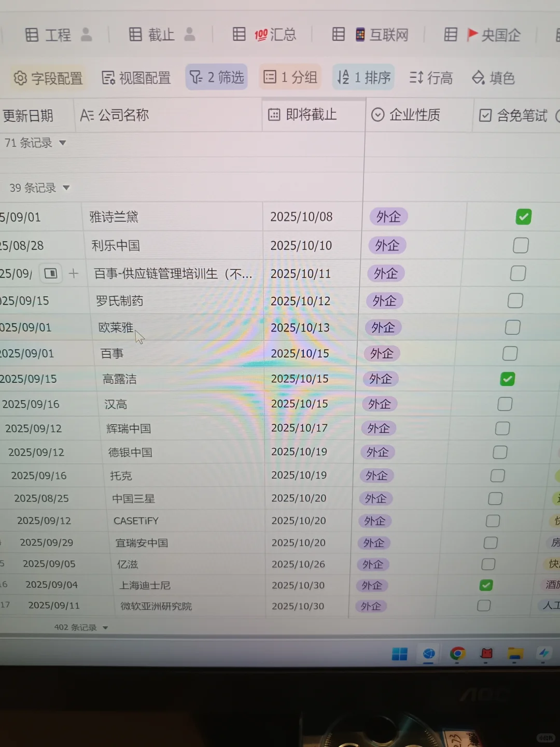Screen dimensions: 560x747
Task: Click grid icon of 汇总 tab
Action: [239, 34]
